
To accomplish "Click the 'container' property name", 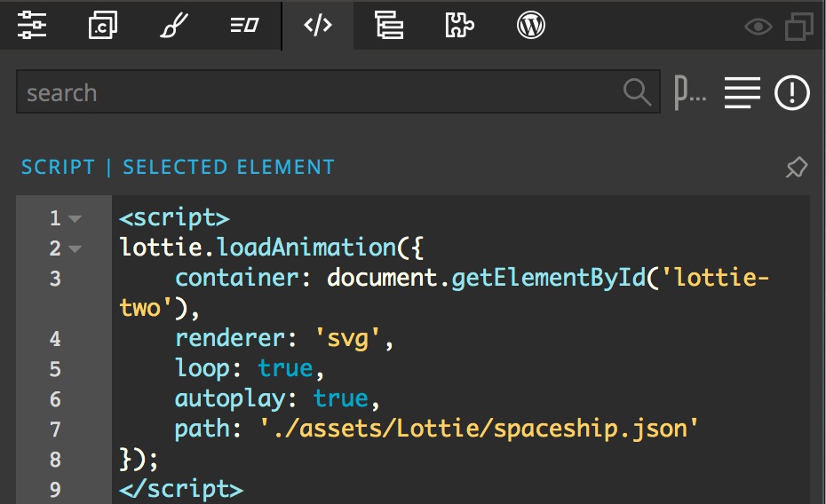I will tap(236, 277).
